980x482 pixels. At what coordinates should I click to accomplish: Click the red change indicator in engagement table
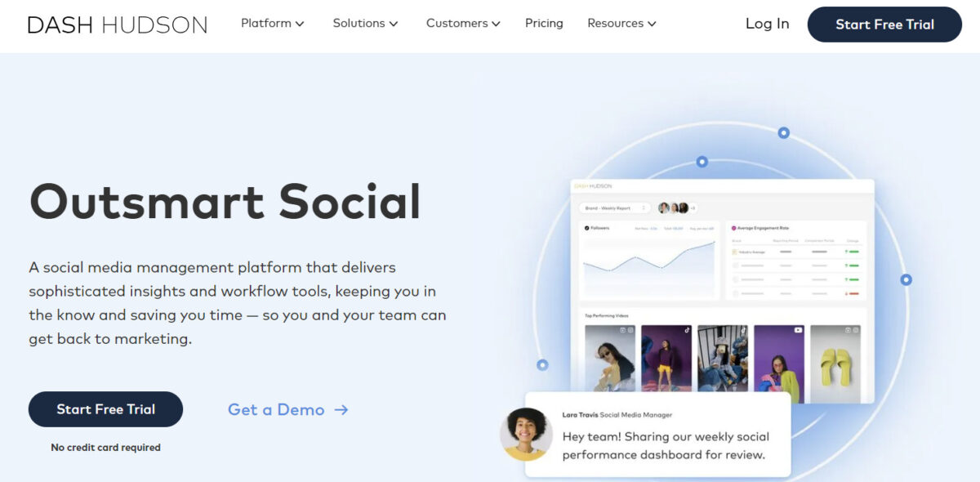pos(853,292)
